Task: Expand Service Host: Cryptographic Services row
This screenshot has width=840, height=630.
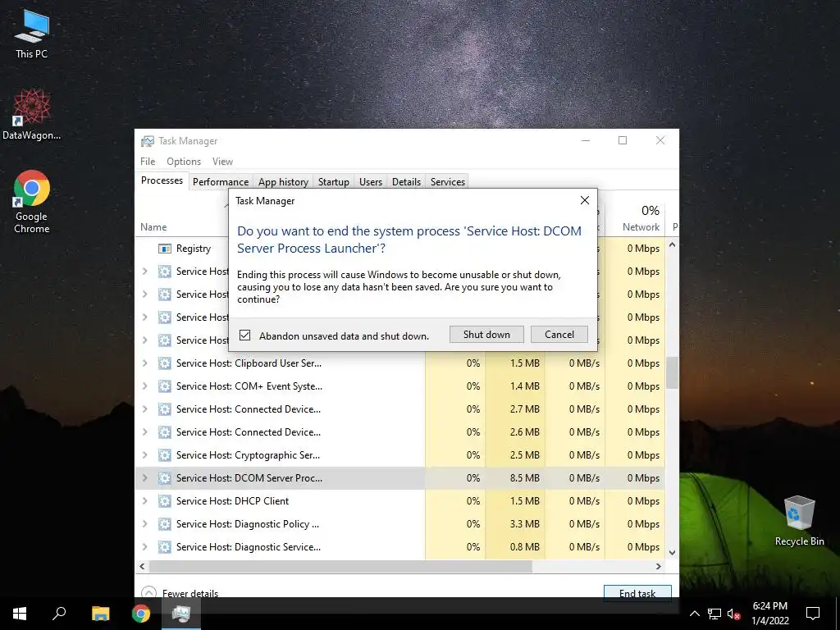Action: tap(144, 455)
